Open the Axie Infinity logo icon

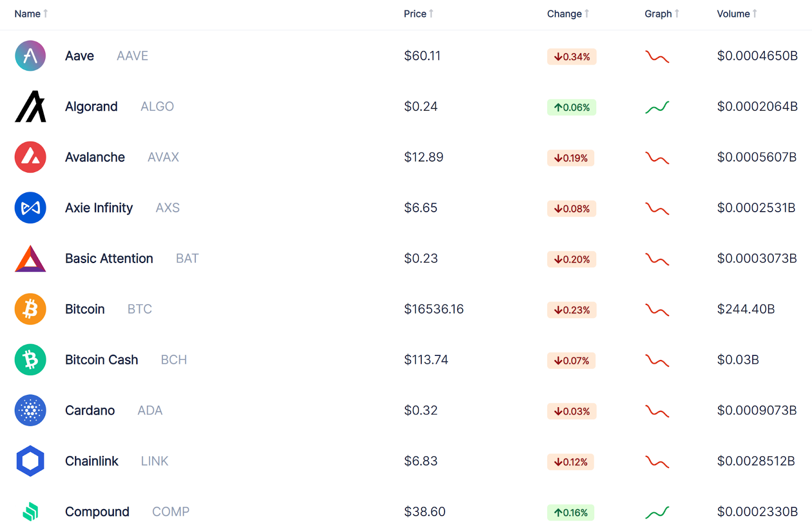coord(30,208)
